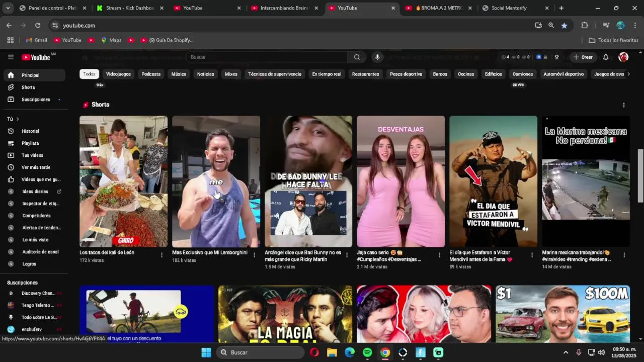Select the Podcasts filter chip

pos(151,74)
